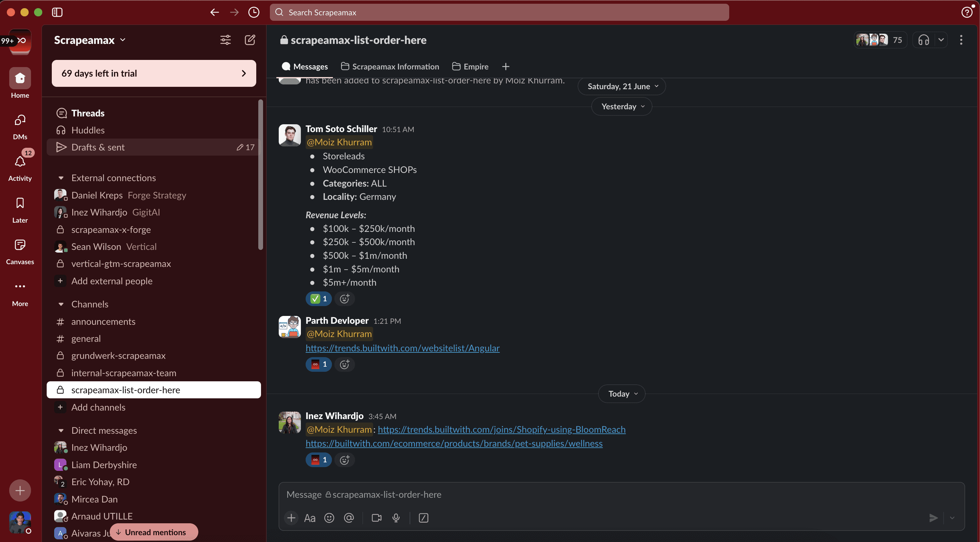
Task: Record a video clip
Action: [377, 518]
